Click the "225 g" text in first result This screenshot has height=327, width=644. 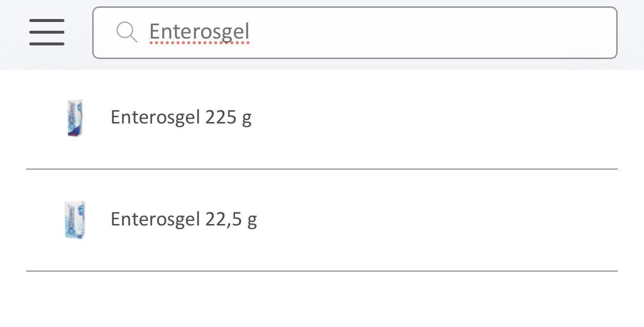(228, 118)
